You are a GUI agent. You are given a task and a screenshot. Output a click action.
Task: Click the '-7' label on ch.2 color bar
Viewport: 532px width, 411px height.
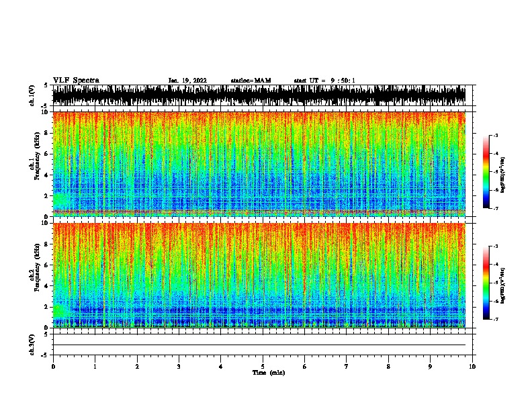click(x=495, y=319)
